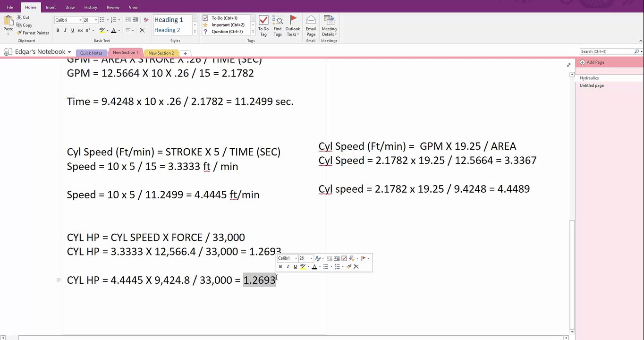
Task: Send page via Email Page button
Action: (311, 26)
